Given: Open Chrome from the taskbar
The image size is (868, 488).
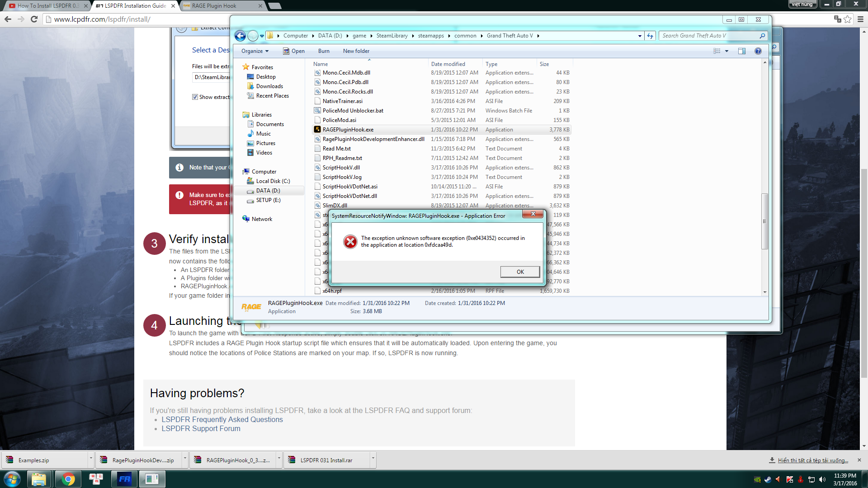Looking at the screenshot, I should (x=68, y=479).
